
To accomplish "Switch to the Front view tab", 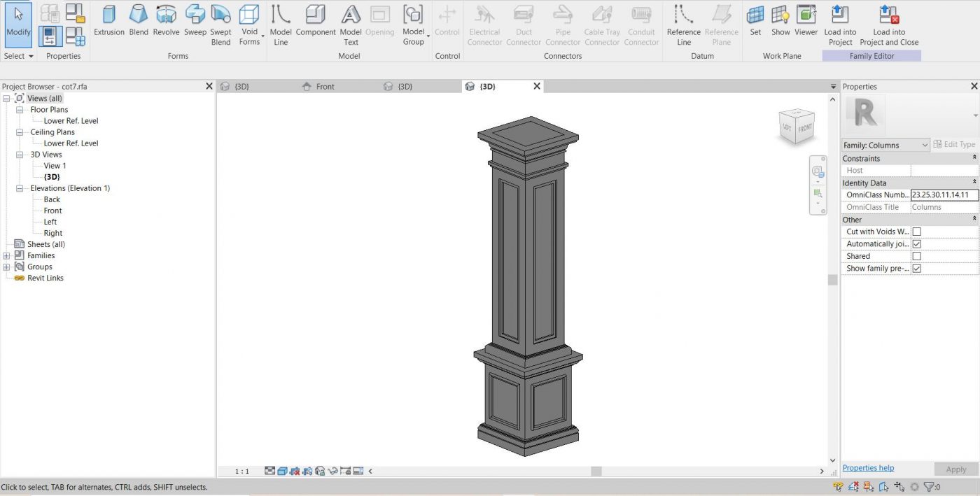I will pyautogui.click(x=325, y=87).
